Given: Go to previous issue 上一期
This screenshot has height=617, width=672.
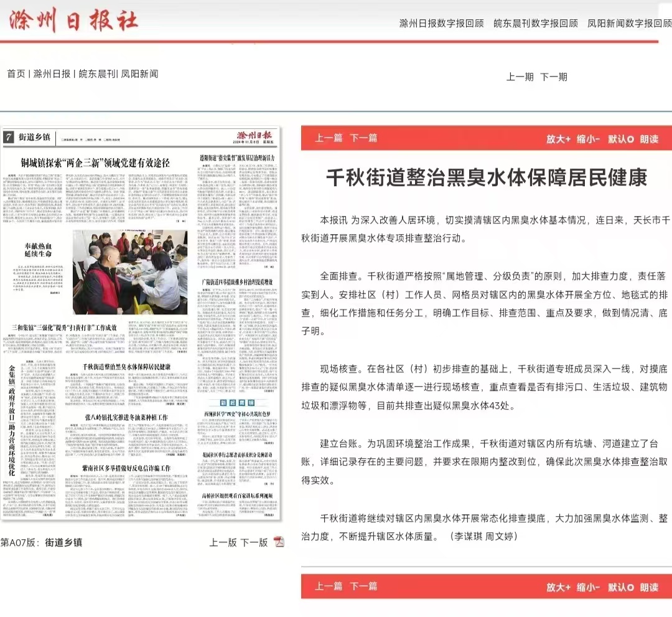Looking at the screenshot, I should click(x=520, y=77).
